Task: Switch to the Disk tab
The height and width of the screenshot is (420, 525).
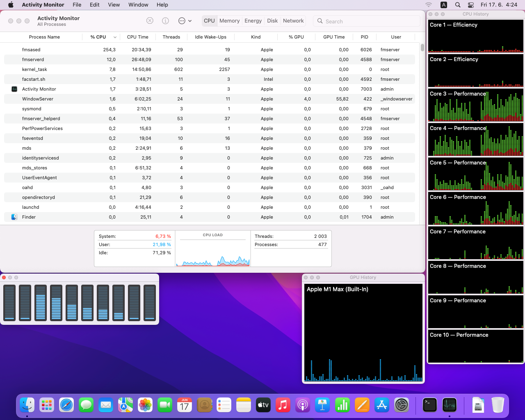Action: pyautogui.click(x=272, y=21)
